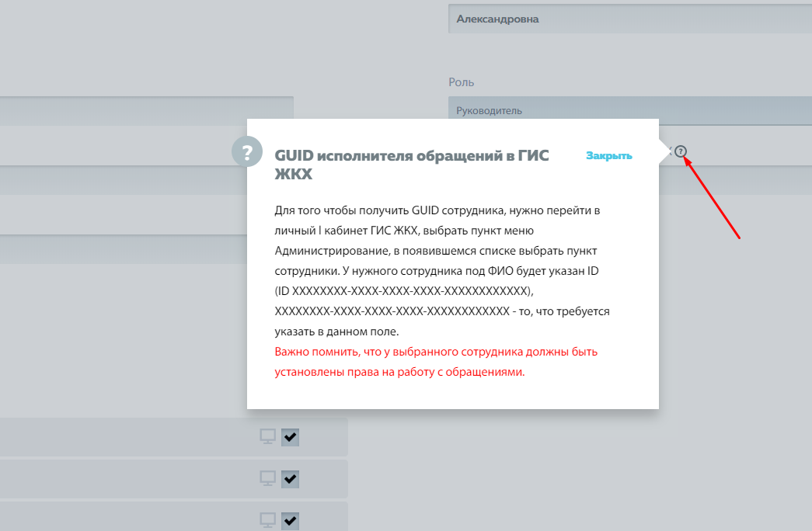Viewport: 812px width, 531px height.
Task: Click the monitor icon in the third list row
Action: click(268, 520)
